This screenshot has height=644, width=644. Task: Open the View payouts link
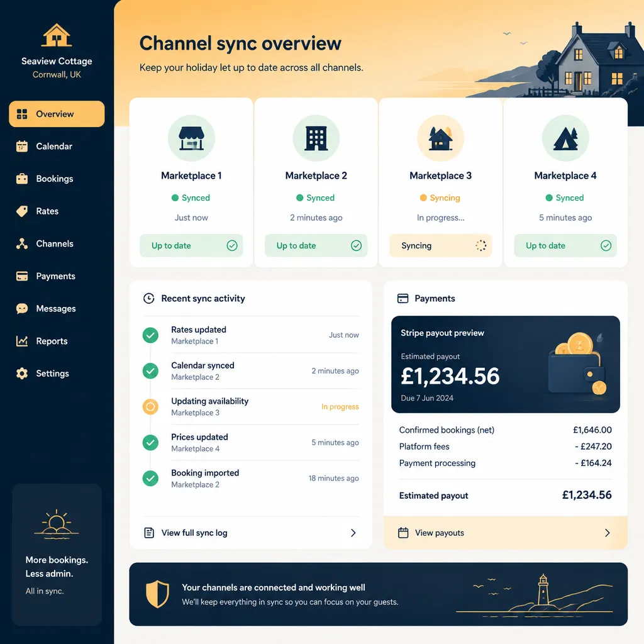pos(506,533)
